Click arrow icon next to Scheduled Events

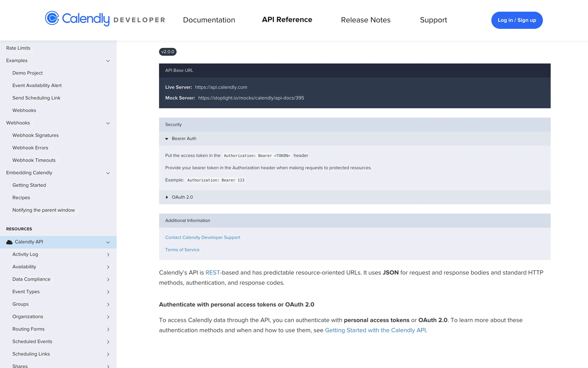point(108,342)
